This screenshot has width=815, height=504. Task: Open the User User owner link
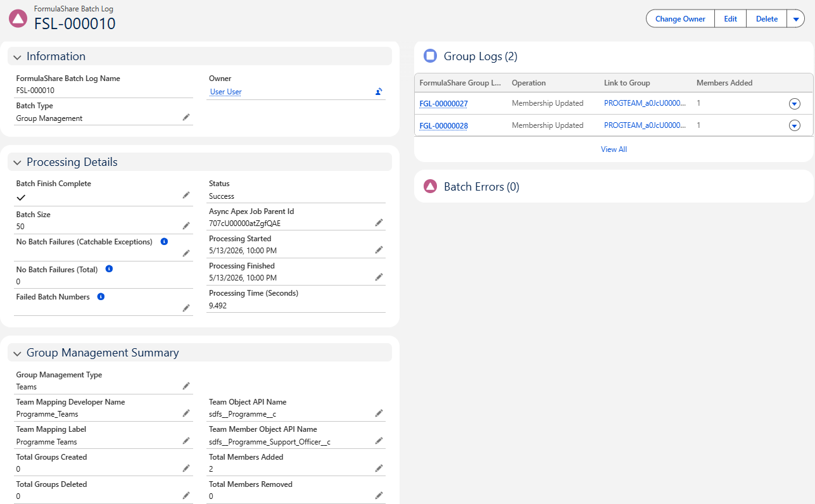225,92
